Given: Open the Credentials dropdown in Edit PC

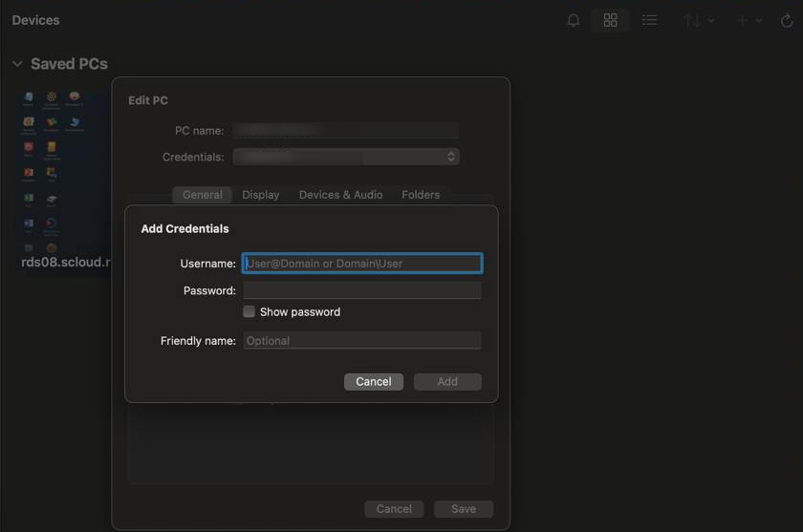Looking at the screenshot, I should (346, 157).
